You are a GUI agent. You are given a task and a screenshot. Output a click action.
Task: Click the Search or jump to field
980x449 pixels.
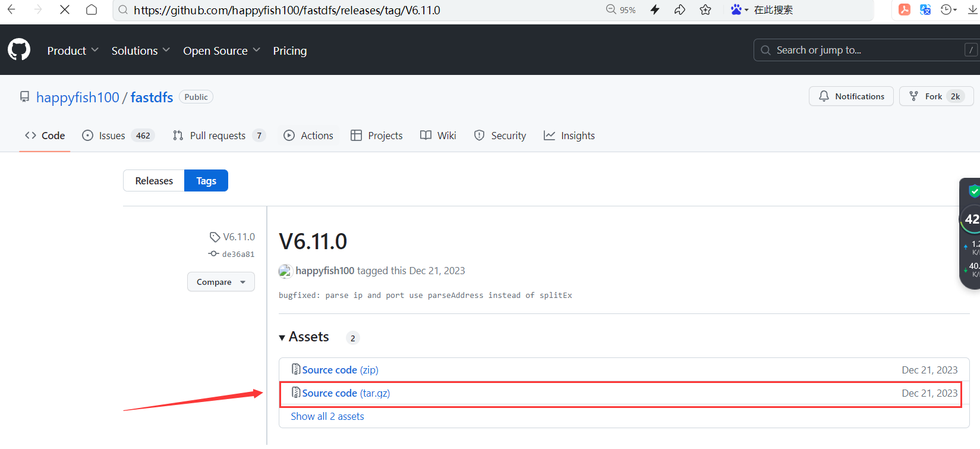point(866,50)
